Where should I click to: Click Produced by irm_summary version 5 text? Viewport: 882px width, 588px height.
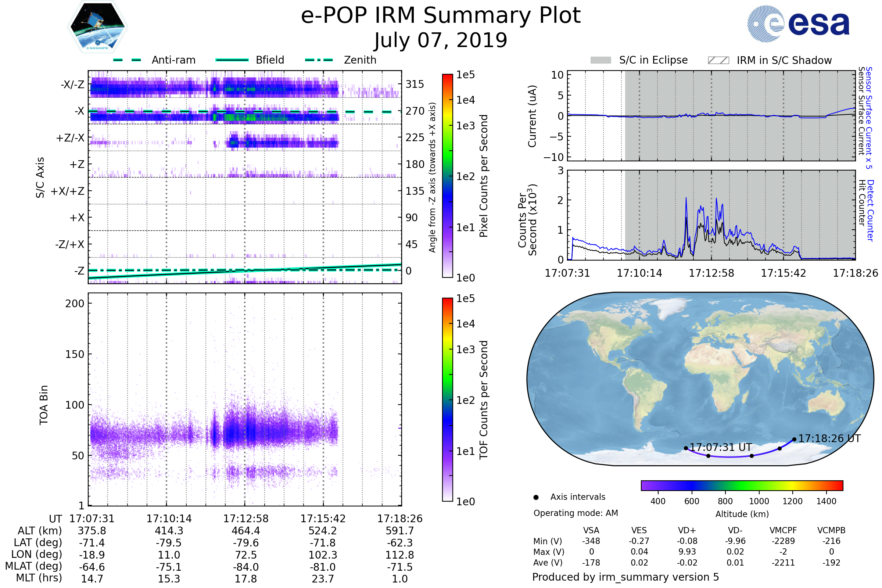pyautogui.click(x=625, y=577)
